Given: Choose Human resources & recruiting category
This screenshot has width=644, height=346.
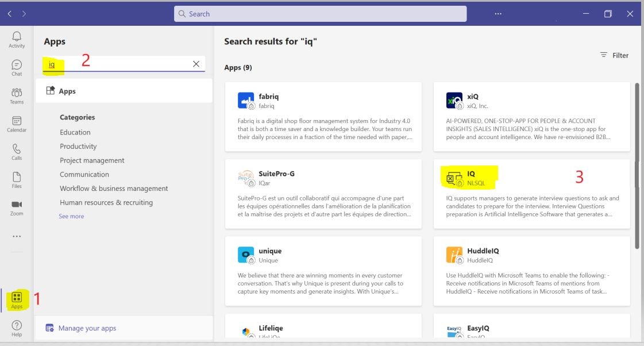Looking at the screenshot, I should (106, 202).
